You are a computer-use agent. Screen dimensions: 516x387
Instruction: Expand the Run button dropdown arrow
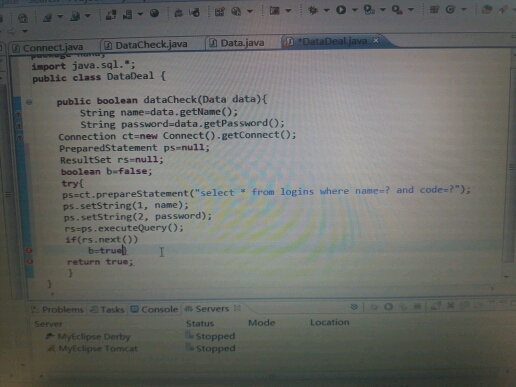(354, 10)
